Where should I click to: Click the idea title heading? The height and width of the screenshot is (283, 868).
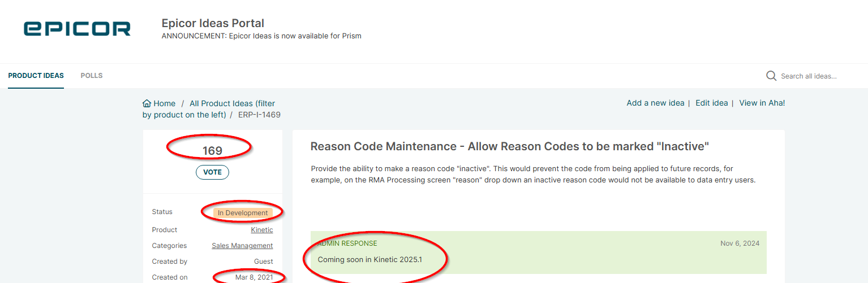pyautogui.click(x=510, y=146)
